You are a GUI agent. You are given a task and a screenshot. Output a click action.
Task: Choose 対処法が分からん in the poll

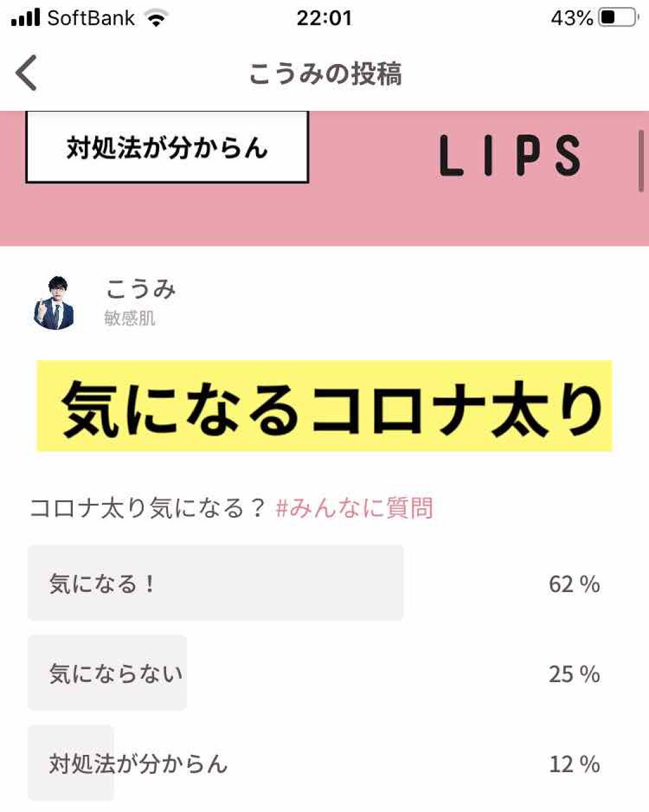(136, 765)
